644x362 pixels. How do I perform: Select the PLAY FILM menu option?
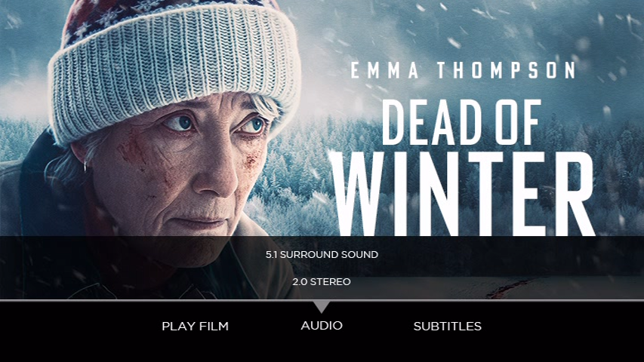pos(195,327)
